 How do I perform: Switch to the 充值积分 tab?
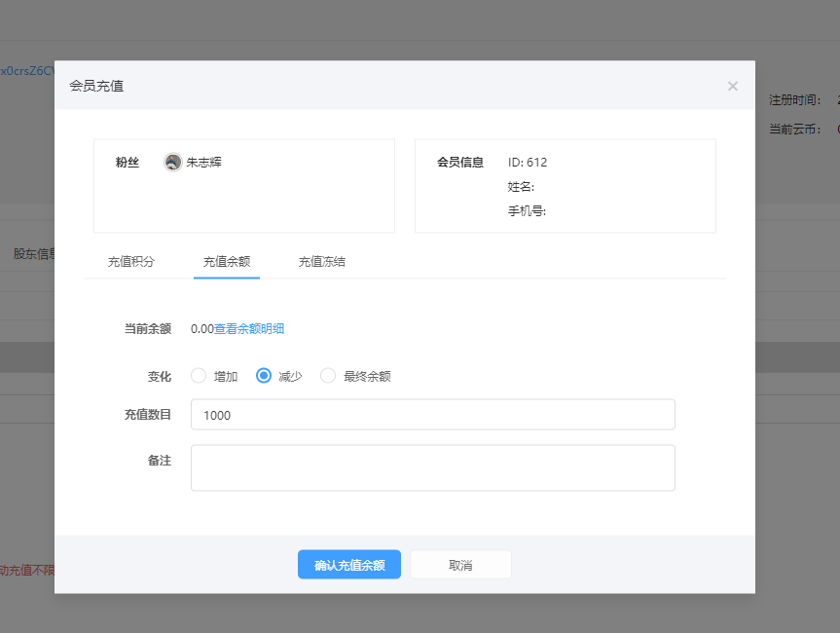pos(131,262)
